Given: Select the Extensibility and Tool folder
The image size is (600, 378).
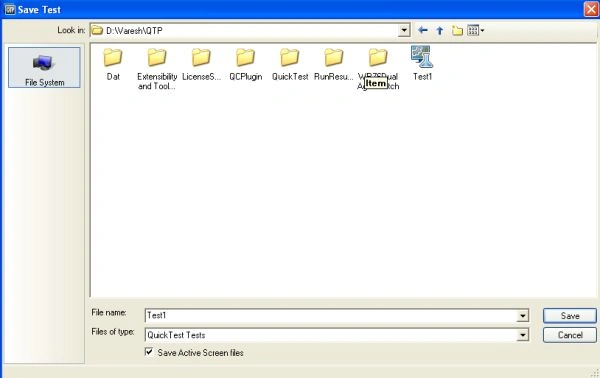Looking at the screenshot, I should 157,69.
